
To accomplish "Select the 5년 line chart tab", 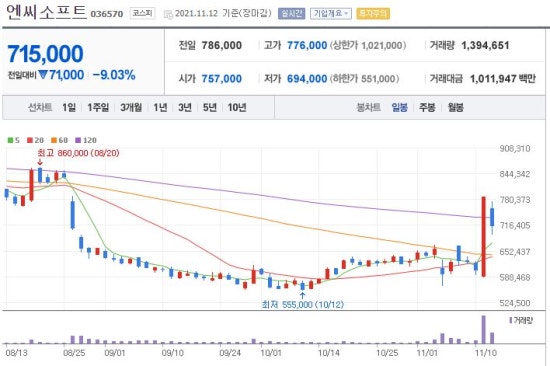I will 209,107.
